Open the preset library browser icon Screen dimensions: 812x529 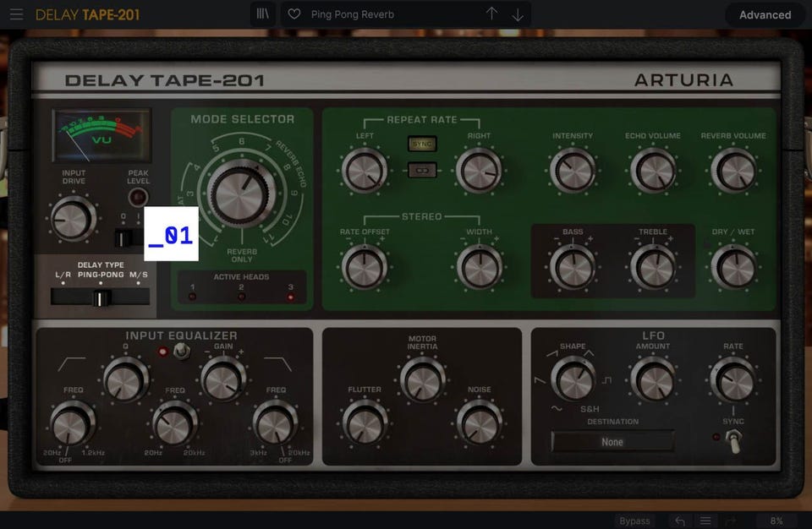point(263,14)
